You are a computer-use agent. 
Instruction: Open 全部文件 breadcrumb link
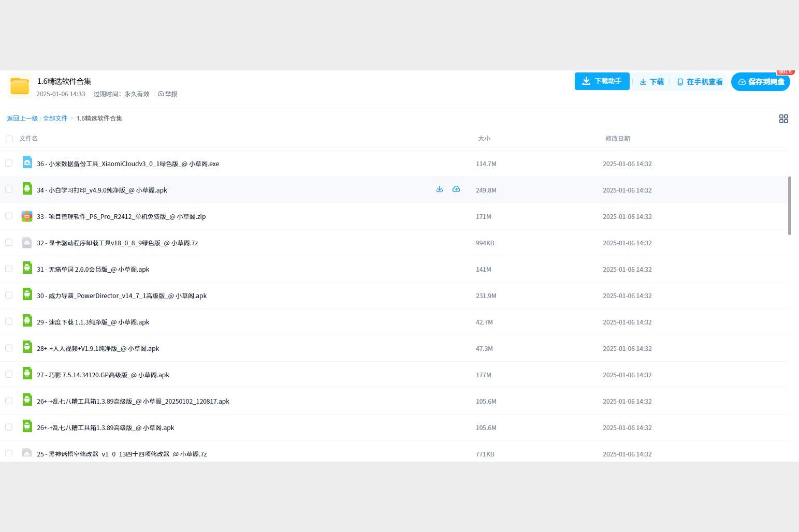tap(55, 119)
